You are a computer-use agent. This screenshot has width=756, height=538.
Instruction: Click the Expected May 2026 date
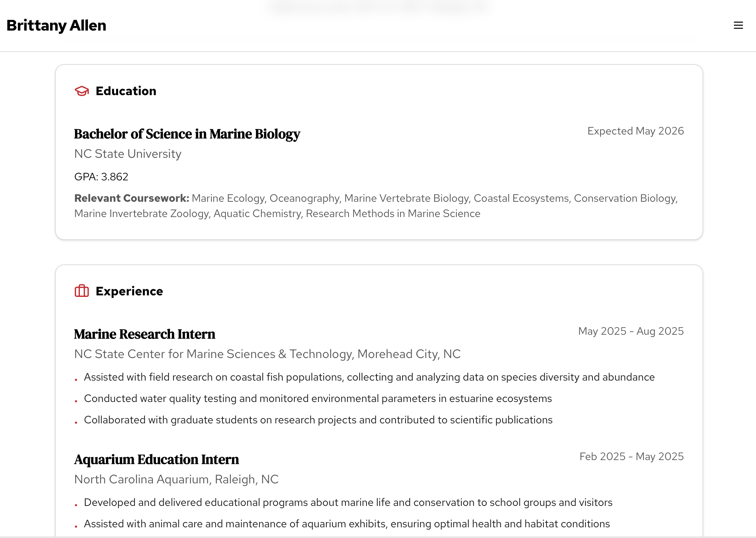point(636,131)
